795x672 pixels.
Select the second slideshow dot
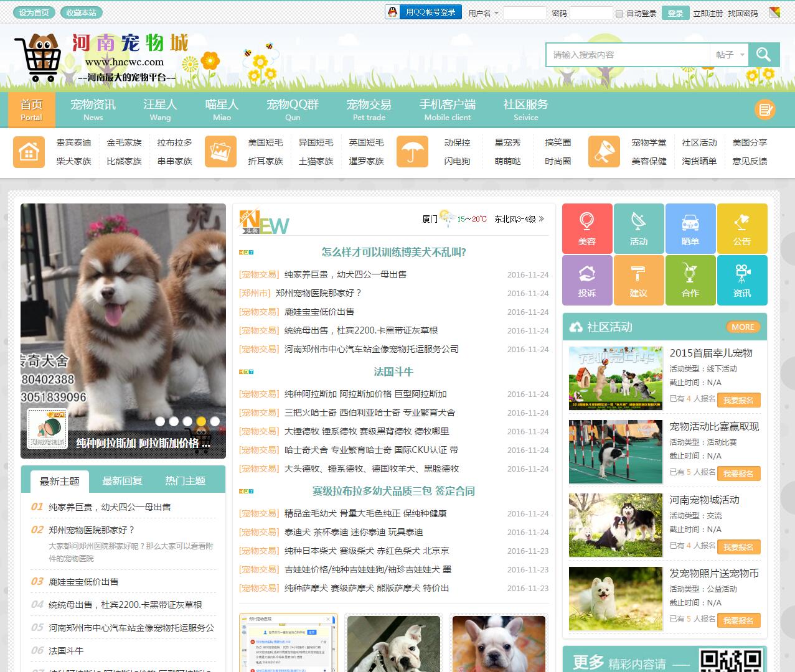[174, 421]
